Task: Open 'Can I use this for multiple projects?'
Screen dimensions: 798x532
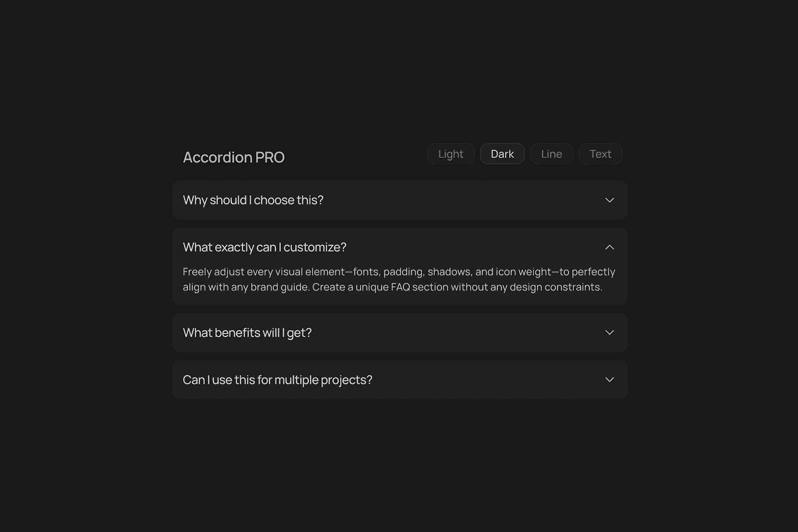Action: 277,380
